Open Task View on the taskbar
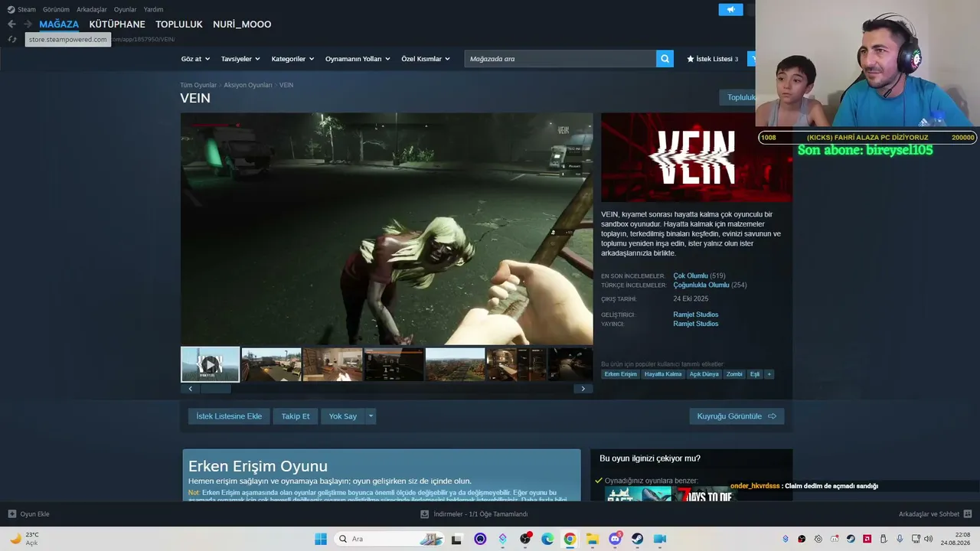980x551 pixels. coord(457,539)
